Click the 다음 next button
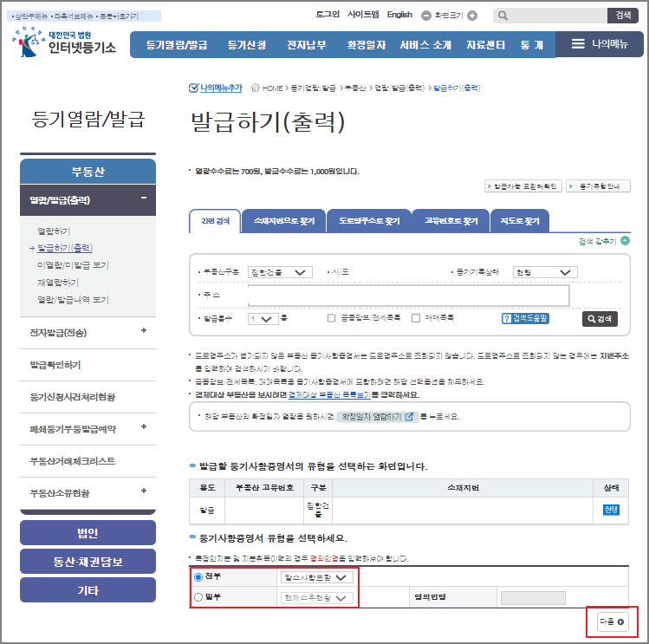Screen dimensions: 649x644 pyautogui.click(x=612, y=621)
